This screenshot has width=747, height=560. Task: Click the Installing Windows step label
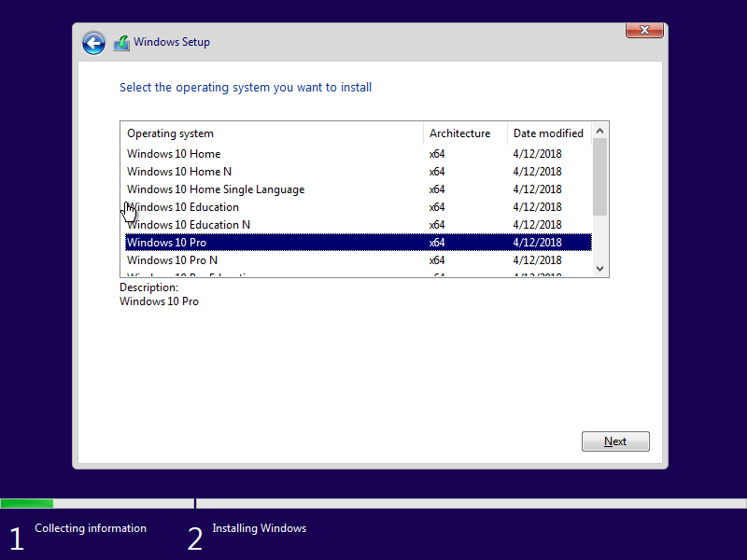(x=260, y=528)
